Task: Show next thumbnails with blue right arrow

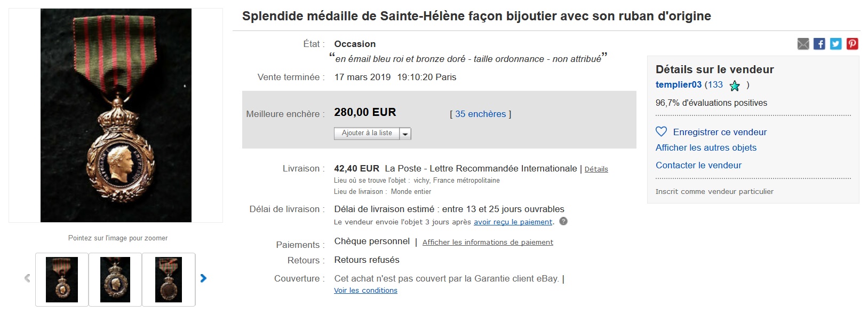Action: pyautogui.click(x=203, y=278)
